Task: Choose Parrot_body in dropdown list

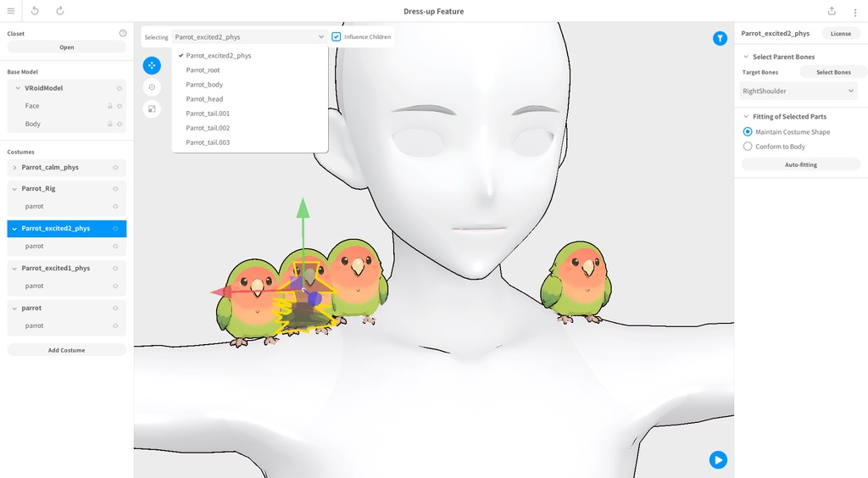Action: point(250,85)
